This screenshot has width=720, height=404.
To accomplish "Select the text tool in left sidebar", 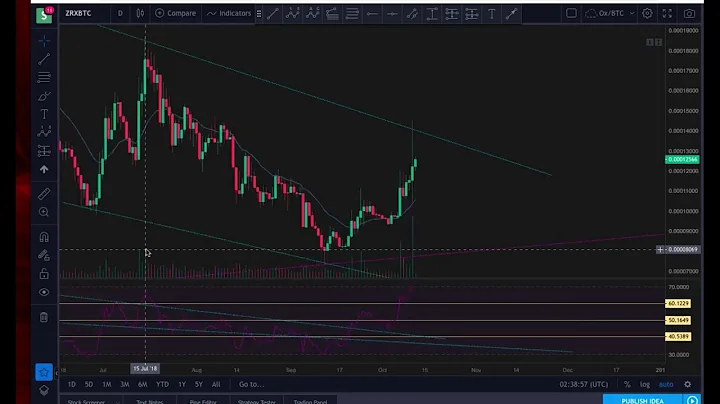I will coord(44,114).
